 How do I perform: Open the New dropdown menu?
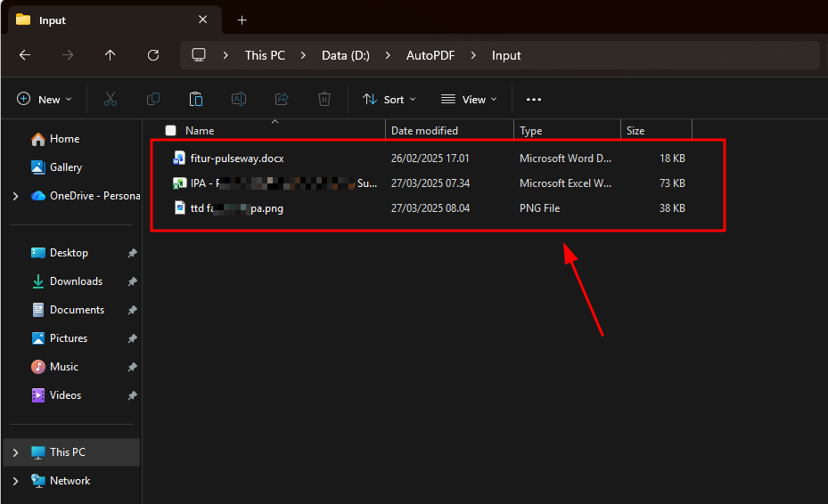(45, 99)
